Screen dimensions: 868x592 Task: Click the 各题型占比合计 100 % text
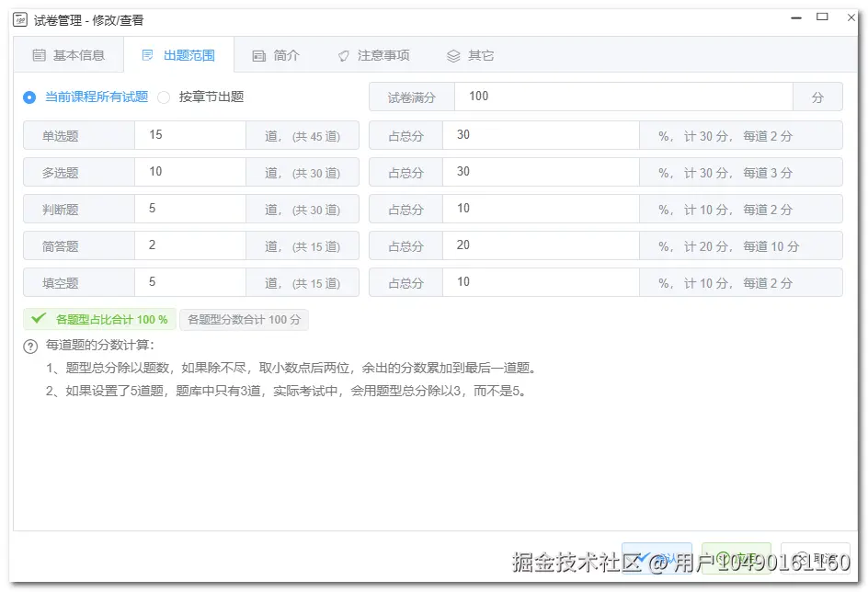111,319
